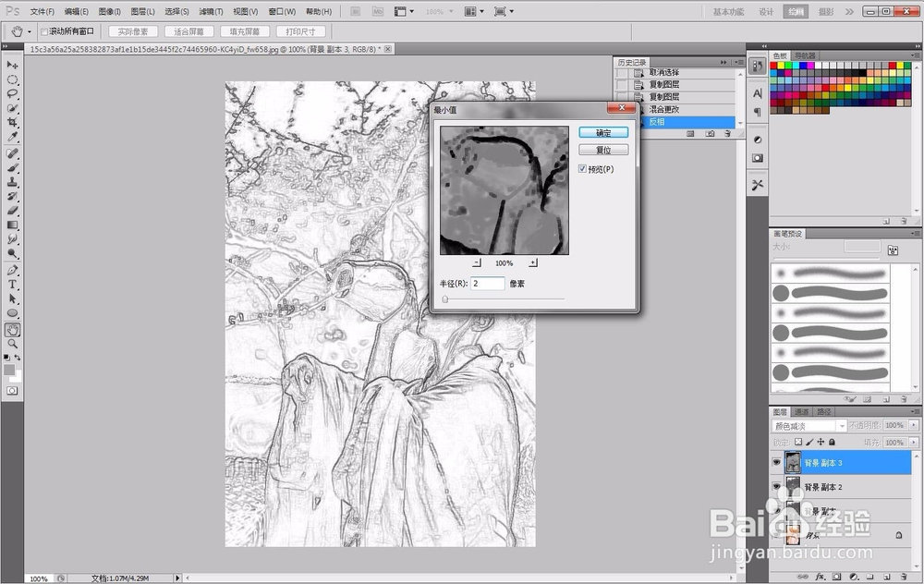Open the blend mode 颜色减淡 dropdown

842,426
